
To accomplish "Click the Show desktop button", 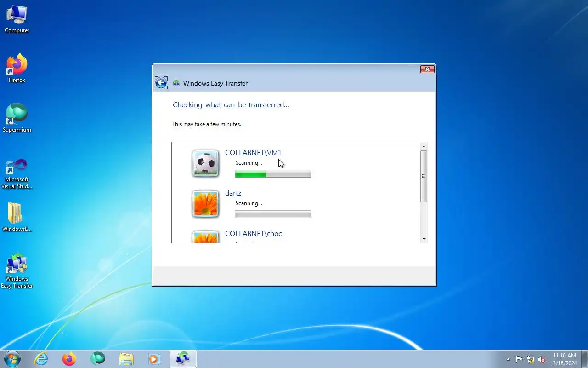I will click(584, 359).
